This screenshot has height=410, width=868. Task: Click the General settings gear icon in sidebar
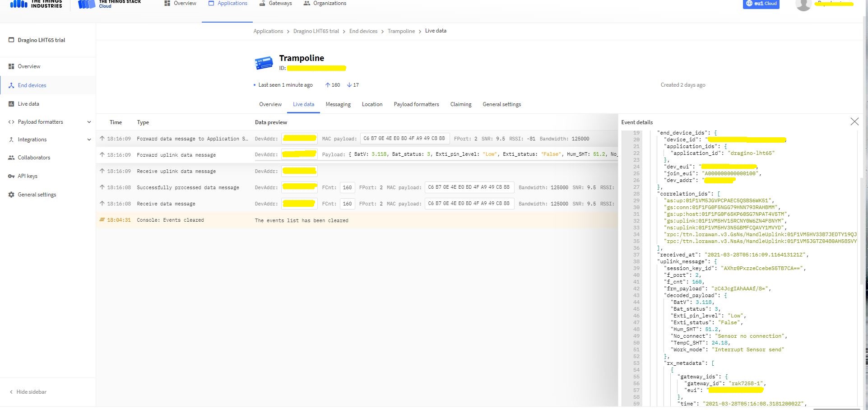point(11,195)
